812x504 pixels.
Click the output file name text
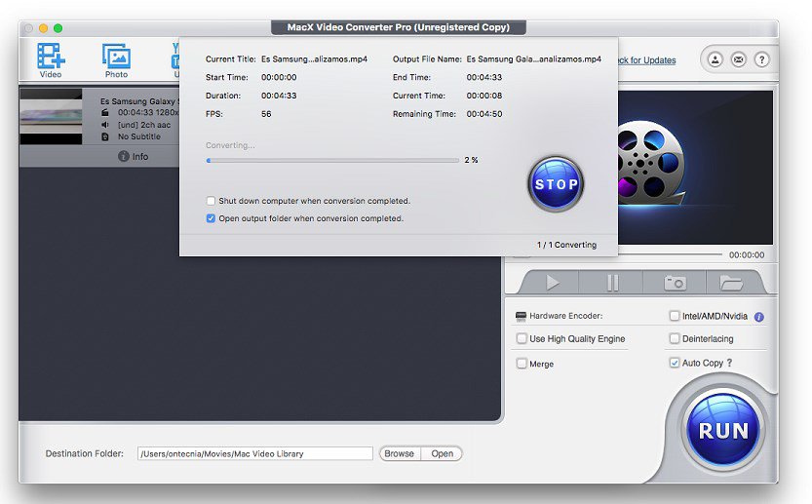point(534,59)
